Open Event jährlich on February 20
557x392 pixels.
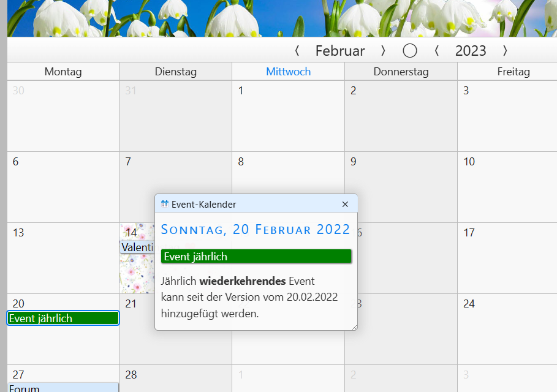click(63, 318)
